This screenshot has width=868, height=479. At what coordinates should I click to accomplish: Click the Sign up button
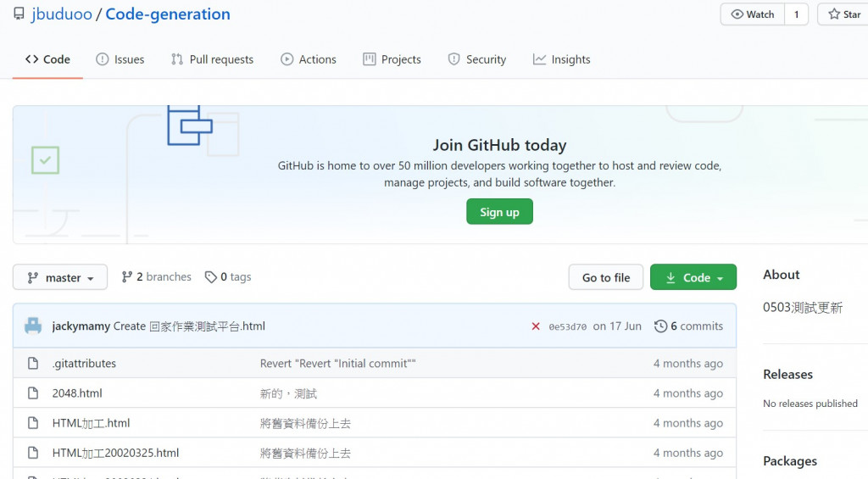click(499, 212)
